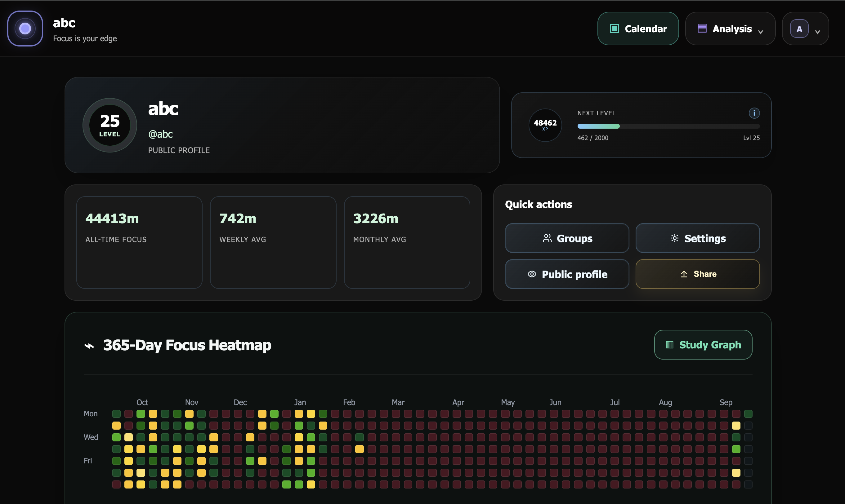Screen dimensions: 845x504
Task: Open Settings from quick actions
Action: pyautogui.click(x=697, y=238)
